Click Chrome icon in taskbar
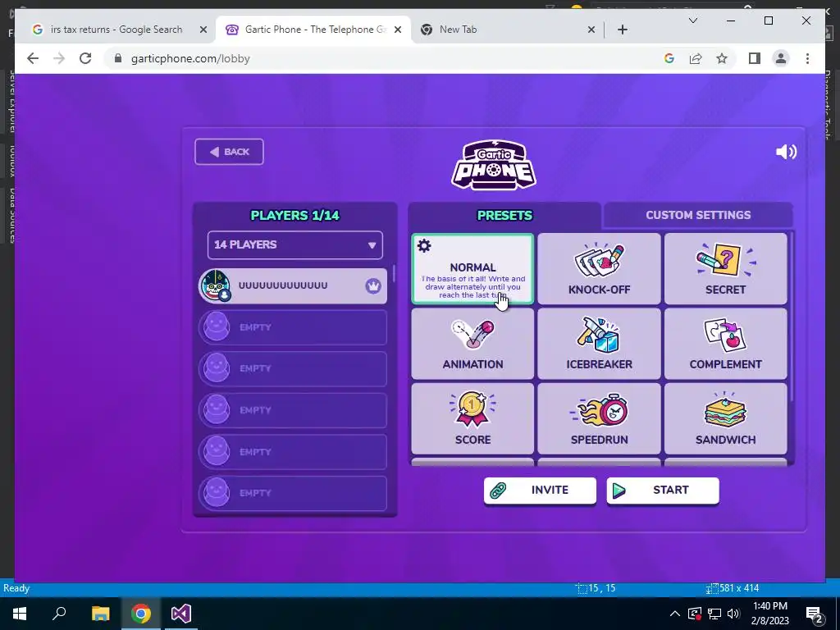 [141, 614]
